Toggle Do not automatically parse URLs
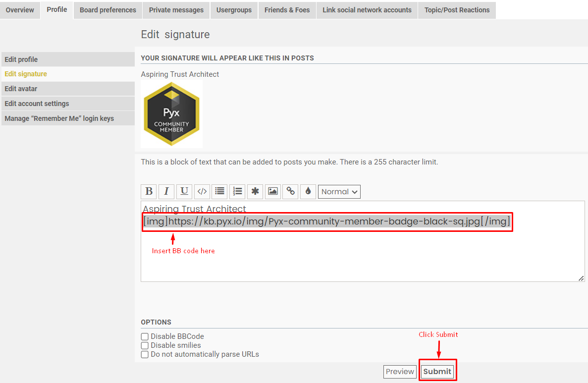The height and width of the screenshot is (383, 588). click(x=145, y=354)
